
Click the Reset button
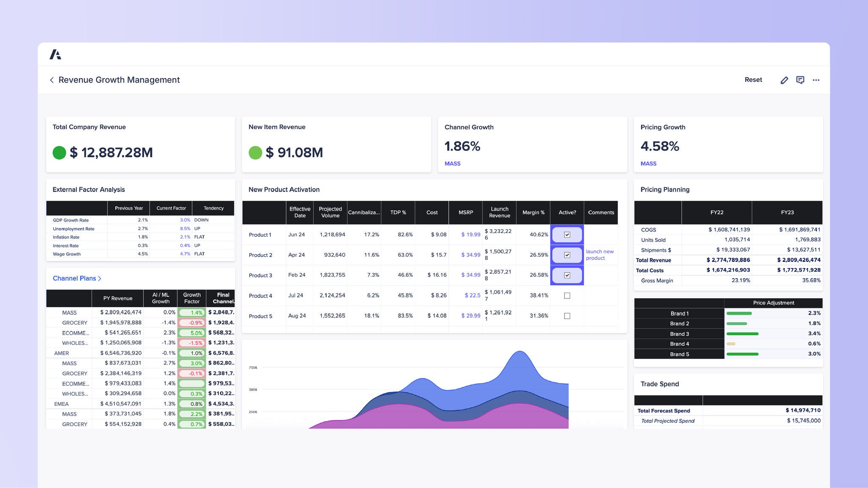click(753, 80)
